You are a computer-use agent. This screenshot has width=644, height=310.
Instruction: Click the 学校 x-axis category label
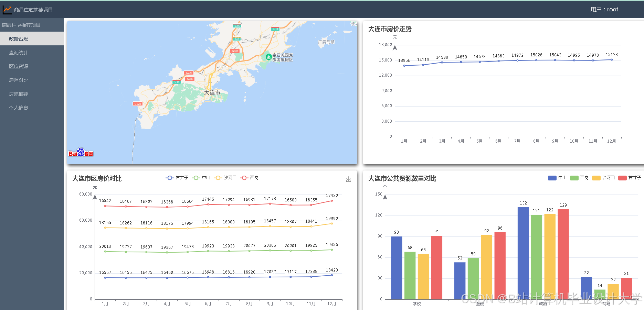point(417,304)
